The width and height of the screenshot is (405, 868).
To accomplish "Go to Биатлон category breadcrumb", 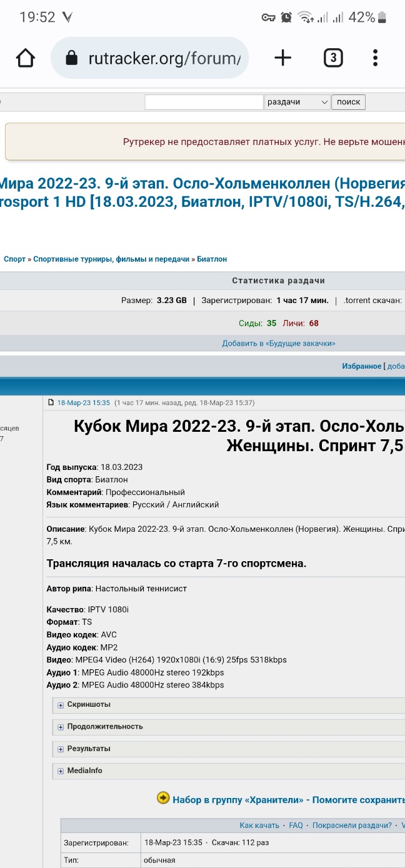I will (x=212, y=259).
